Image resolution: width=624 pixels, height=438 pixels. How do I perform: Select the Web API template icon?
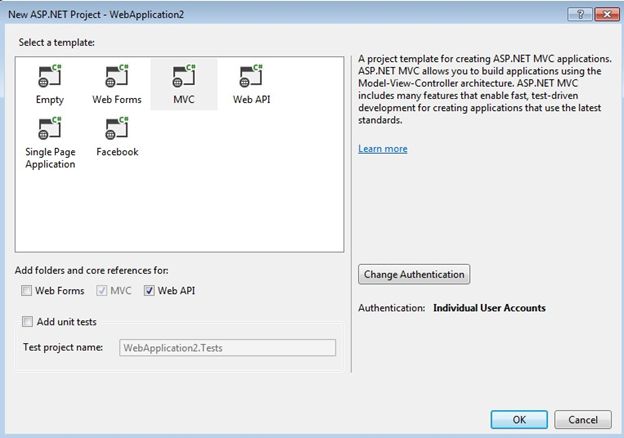251,77
